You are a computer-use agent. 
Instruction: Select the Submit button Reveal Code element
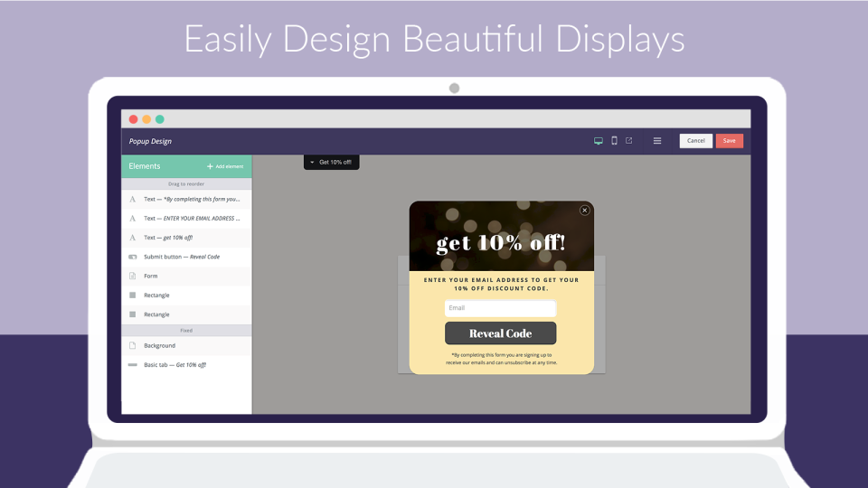[186, 257]
